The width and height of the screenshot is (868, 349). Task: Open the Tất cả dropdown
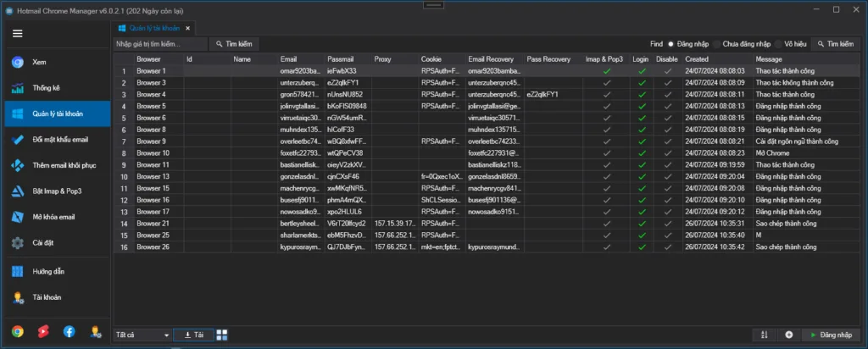142,335
